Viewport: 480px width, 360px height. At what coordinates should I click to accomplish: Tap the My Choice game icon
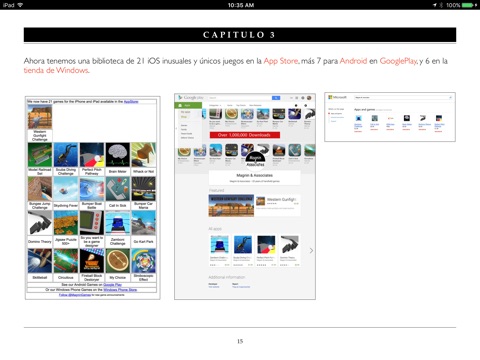[118, 261]
